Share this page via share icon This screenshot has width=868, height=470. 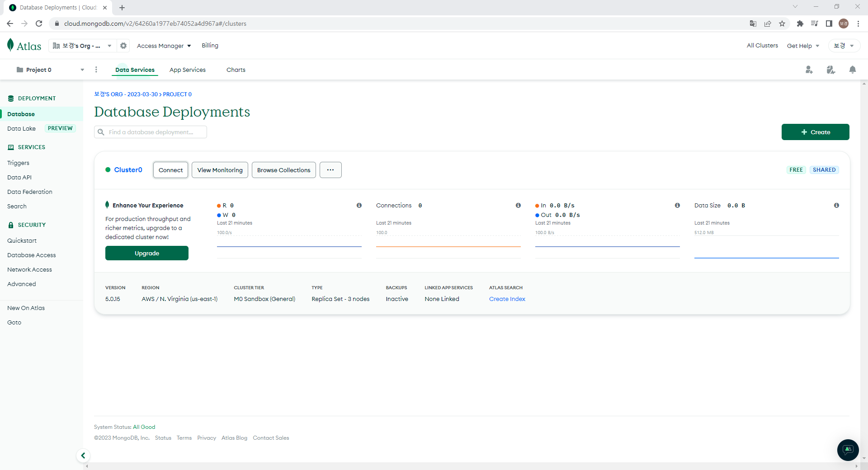click(x=768, y=23)
